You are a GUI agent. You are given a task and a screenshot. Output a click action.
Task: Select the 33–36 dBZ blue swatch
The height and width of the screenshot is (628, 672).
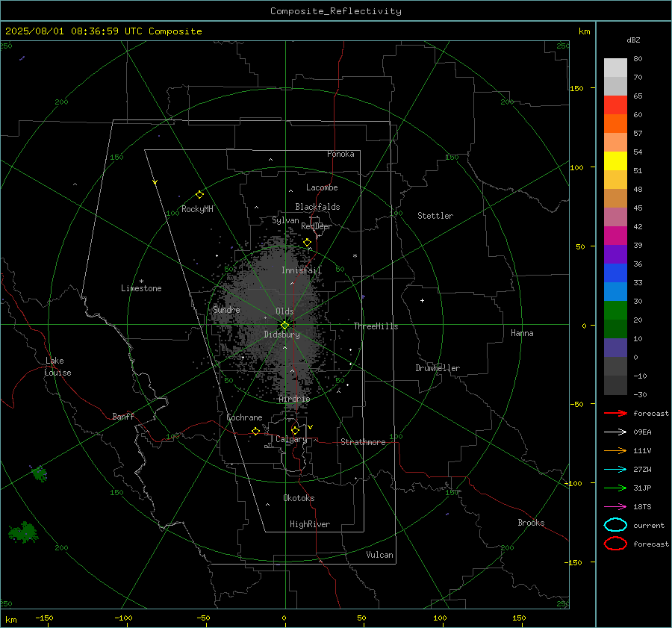tap(615, 273)
